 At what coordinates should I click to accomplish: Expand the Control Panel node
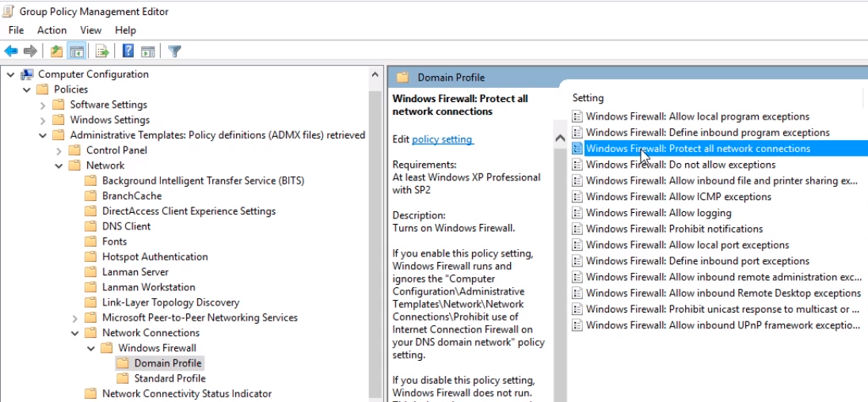[x=59, y=150]
